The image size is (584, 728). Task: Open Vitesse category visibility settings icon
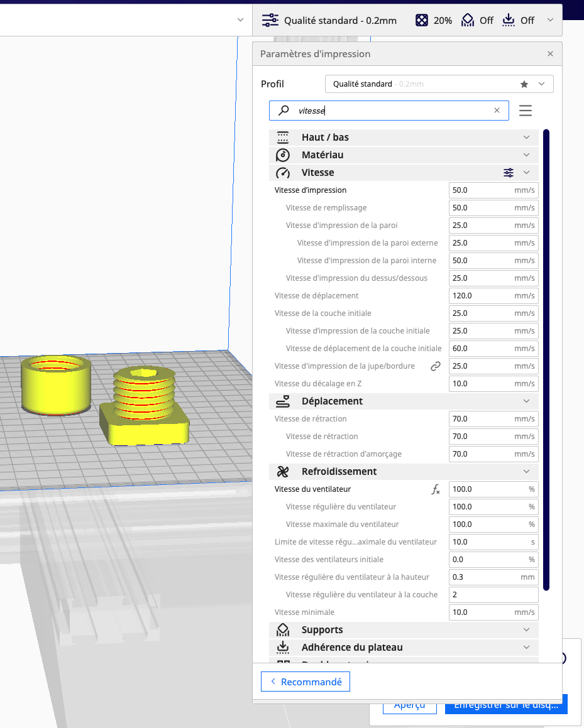point(509,173)
